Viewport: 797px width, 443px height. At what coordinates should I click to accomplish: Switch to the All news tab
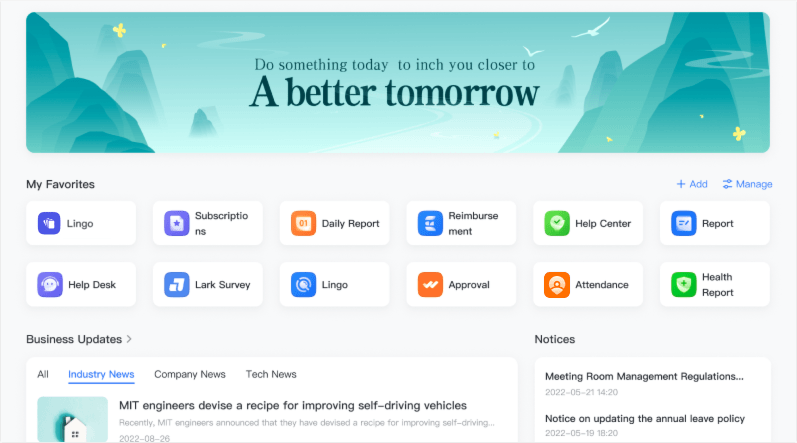(43, 374)
